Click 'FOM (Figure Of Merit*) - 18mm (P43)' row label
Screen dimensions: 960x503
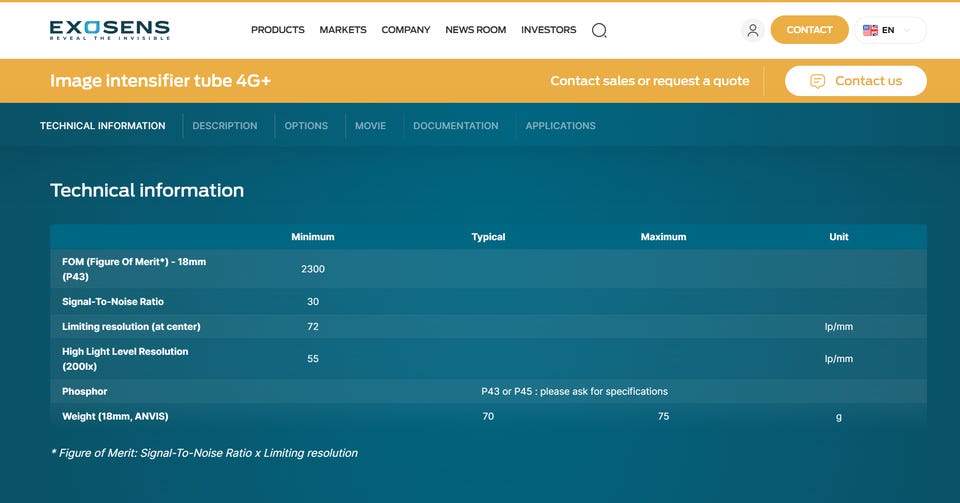click(x=134, y=269)
